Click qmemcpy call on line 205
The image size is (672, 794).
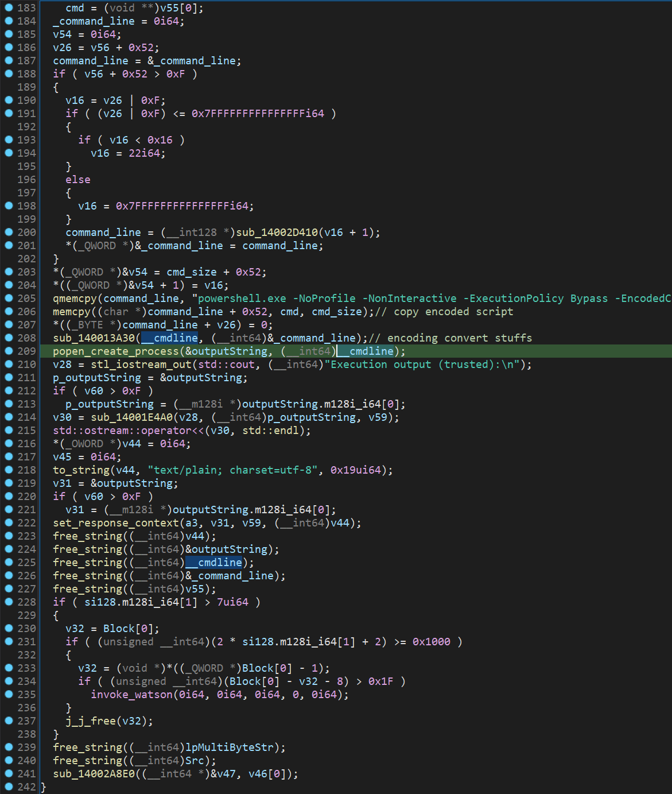point(75,299)
